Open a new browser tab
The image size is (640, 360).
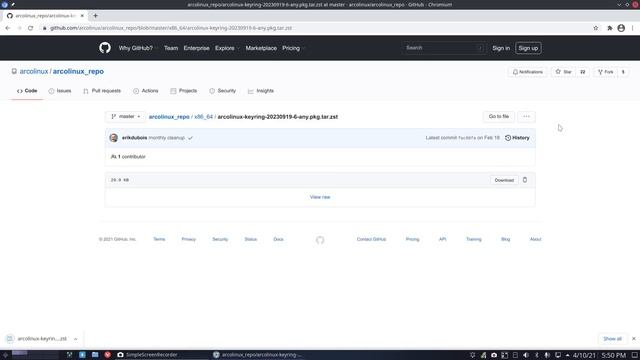96,16
